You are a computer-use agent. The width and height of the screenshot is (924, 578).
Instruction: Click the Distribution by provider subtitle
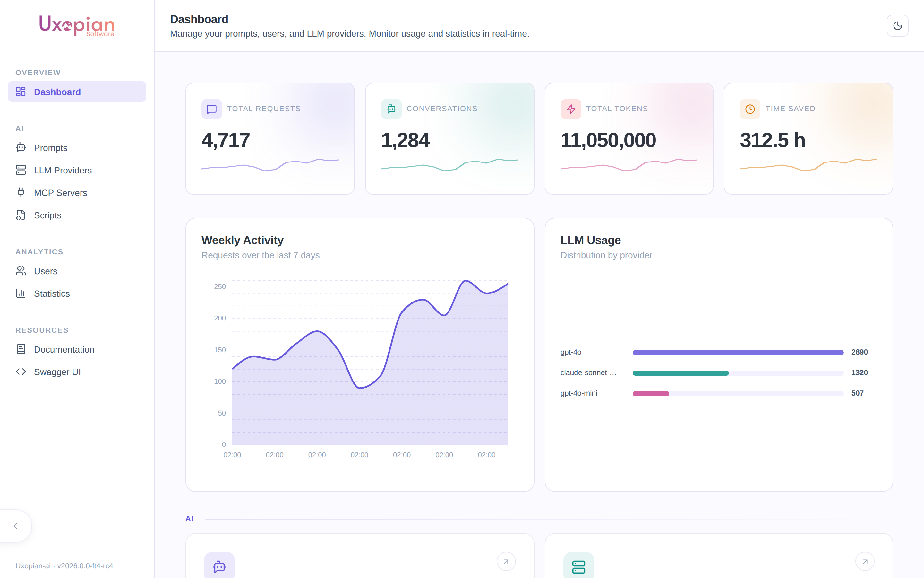click(606, 255)
